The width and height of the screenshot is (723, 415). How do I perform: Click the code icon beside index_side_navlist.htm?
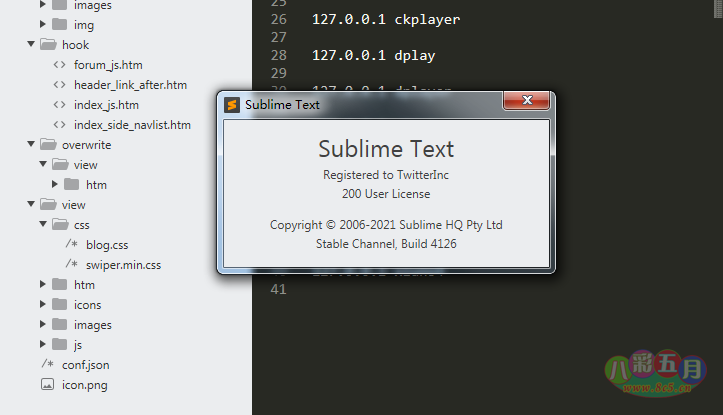click(59, 124)
